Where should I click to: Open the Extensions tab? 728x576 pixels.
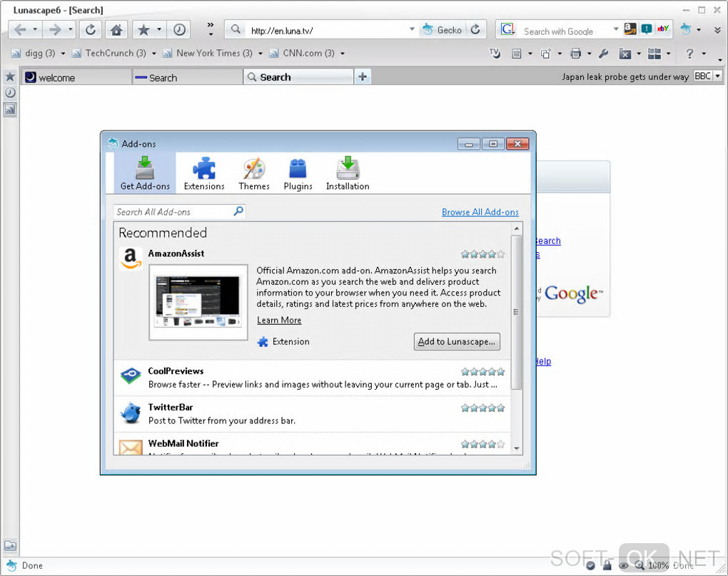click(204, 173)
